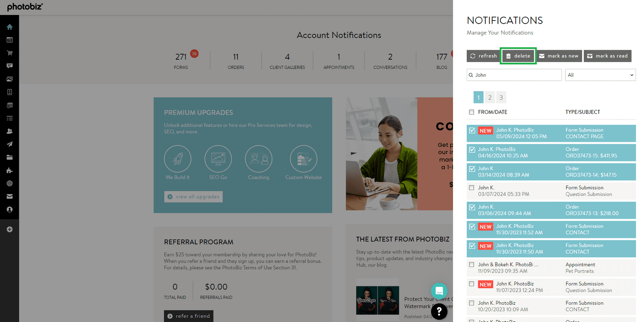This screenshot has height=322, width=644.
Task: Click the mark as read toolbar button
Action: [608, 56]
